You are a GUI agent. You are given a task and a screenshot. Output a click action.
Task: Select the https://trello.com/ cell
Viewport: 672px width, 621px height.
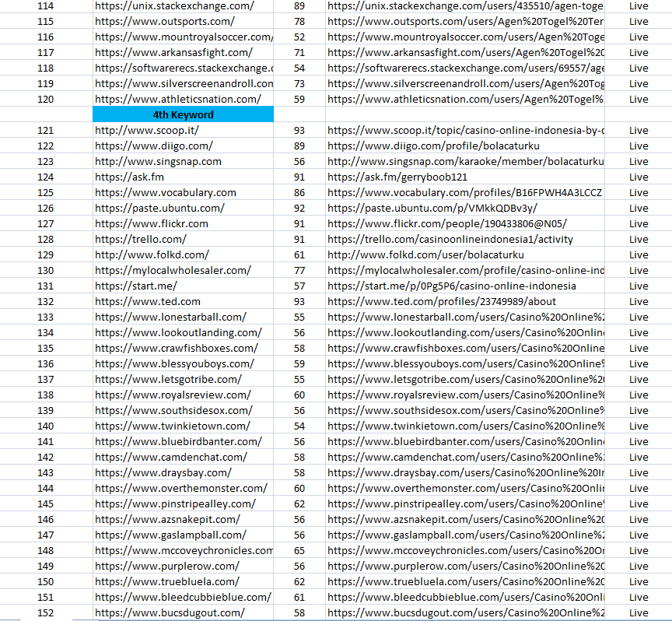pyautogui.click(x=183, y=240)
